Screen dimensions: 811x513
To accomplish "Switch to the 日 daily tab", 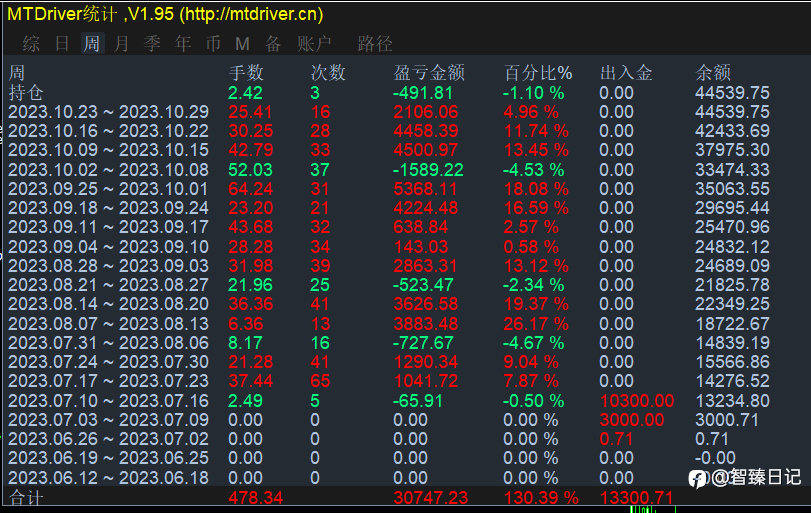I will click(62, 44).
